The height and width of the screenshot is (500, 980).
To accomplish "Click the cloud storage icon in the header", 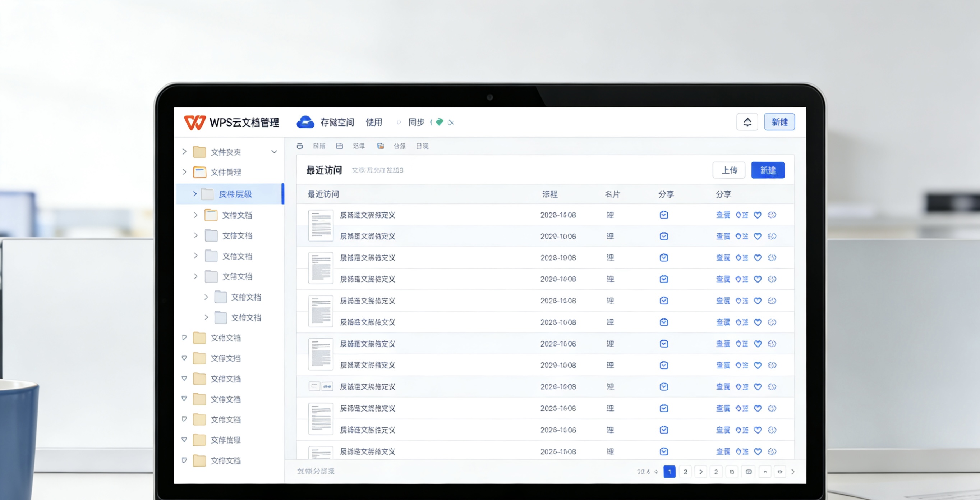I will pos(305,122).
